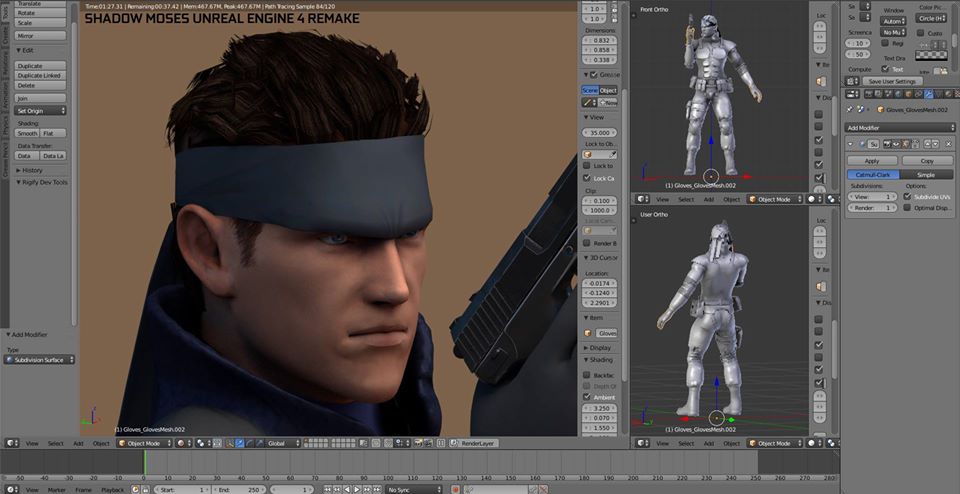Open the editor type menu in the main viewport header

click(12, 443)
